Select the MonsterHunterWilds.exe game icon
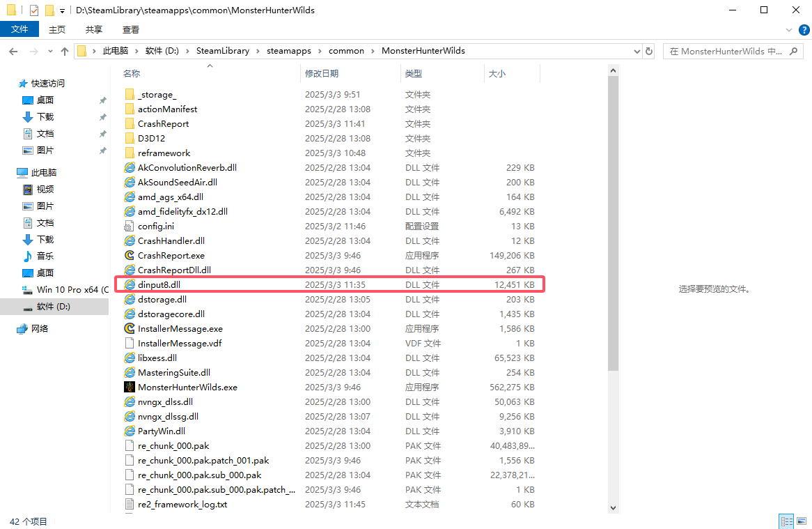 click(x=130, y=387)
